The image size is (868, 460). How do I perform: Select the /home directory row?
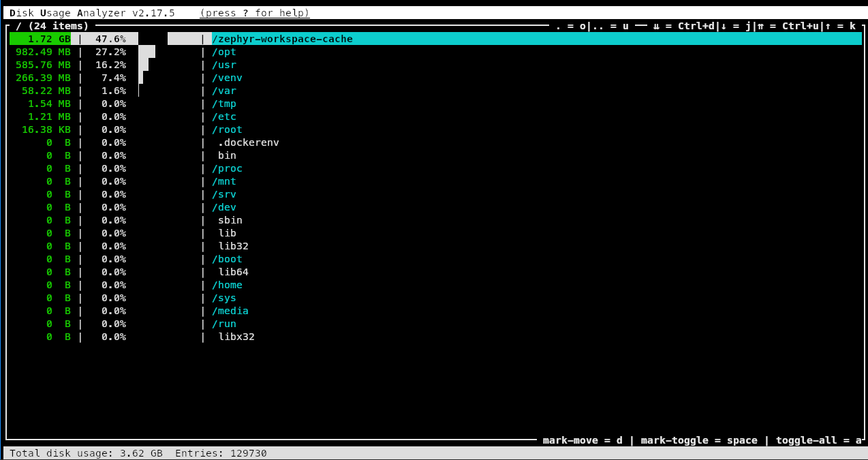(x=227, y=285)
